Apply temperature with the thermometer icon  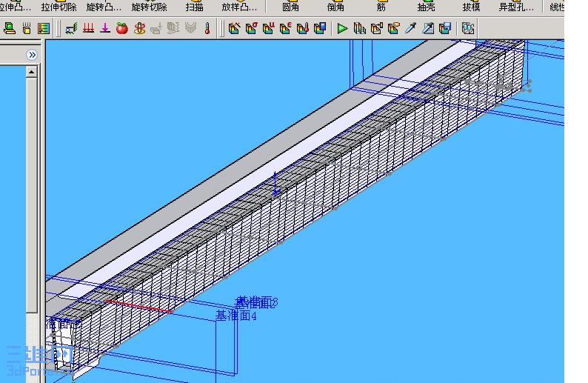tap(207, 28)
